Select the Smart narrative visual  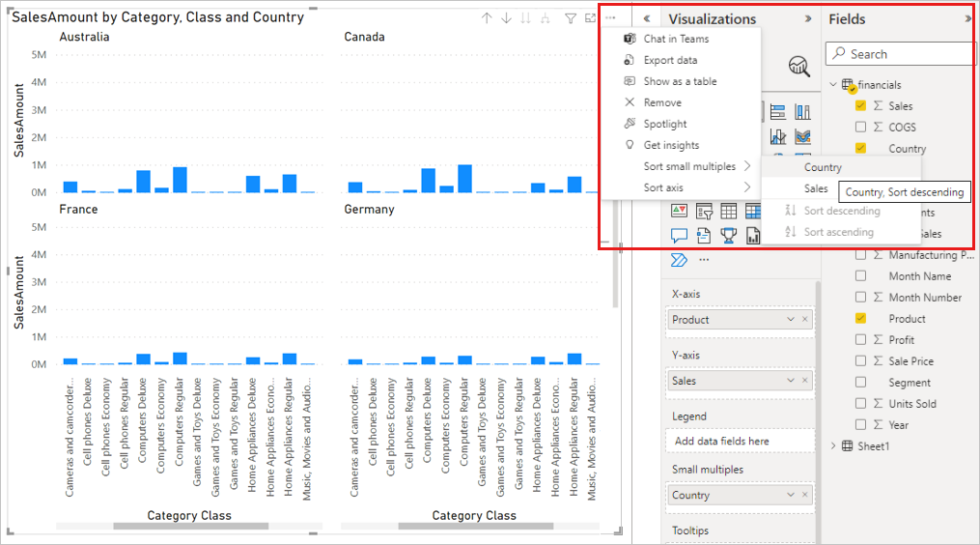(705, 236)
